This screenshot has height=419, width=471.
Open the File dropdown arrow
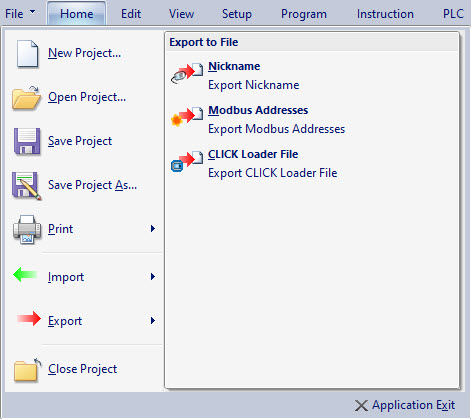click(32, 12)
